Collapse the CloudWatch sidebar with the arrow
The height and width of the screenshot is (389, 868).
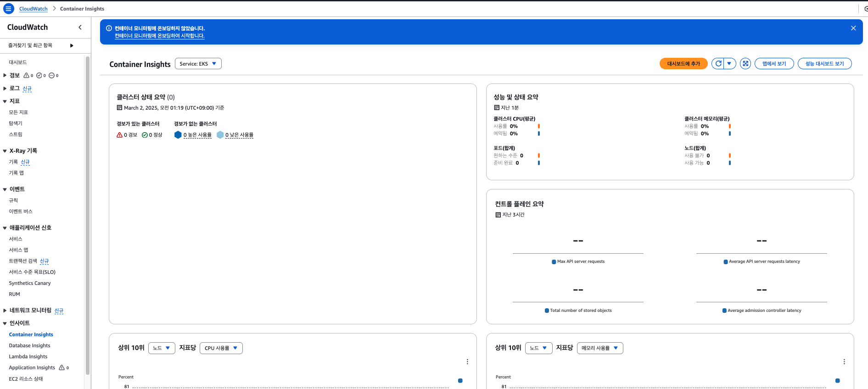click(x=80, y=28)
